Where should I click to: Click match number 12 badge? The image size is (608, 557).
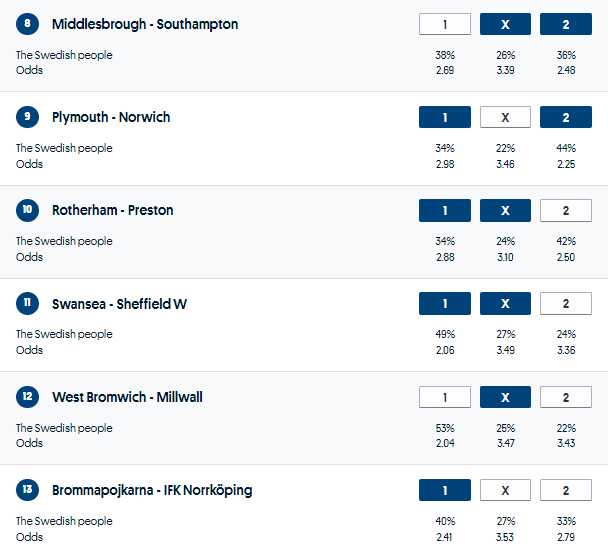coord(27,397)
